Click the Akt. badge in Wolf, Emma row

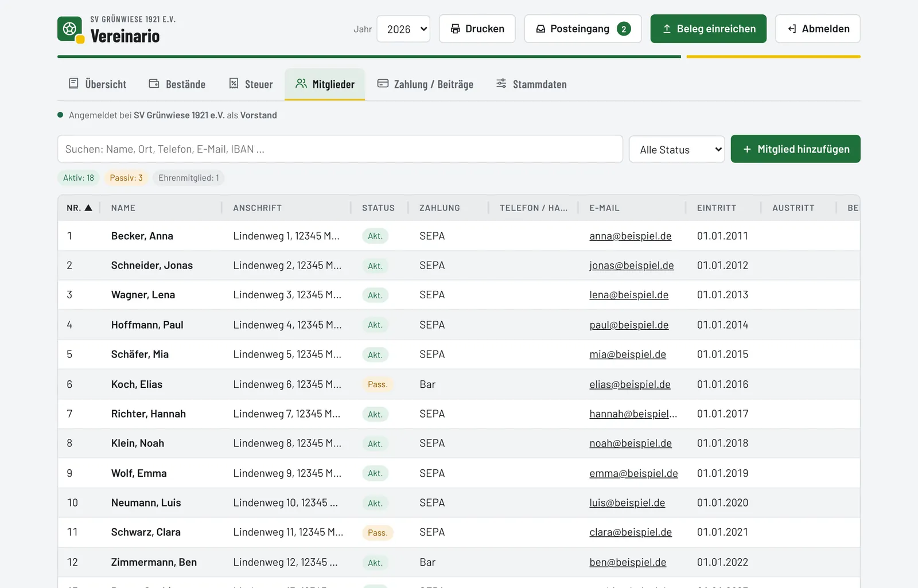[375, 473]
